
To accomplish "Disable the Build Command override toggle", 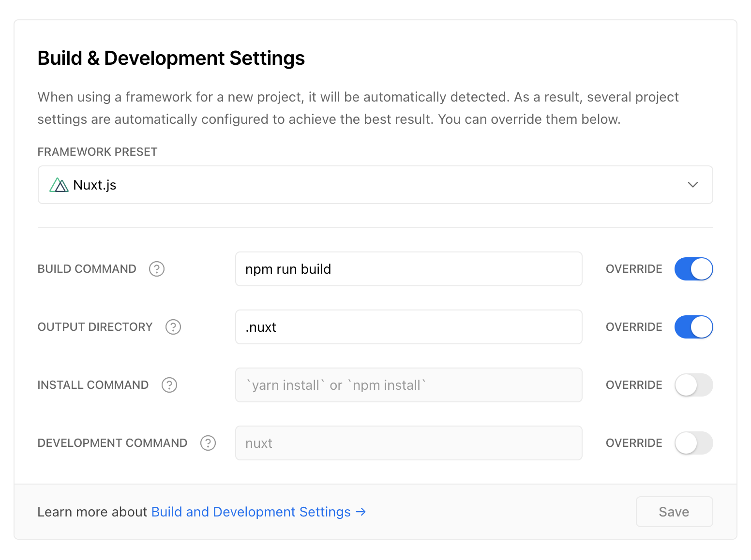I will 693,269.
